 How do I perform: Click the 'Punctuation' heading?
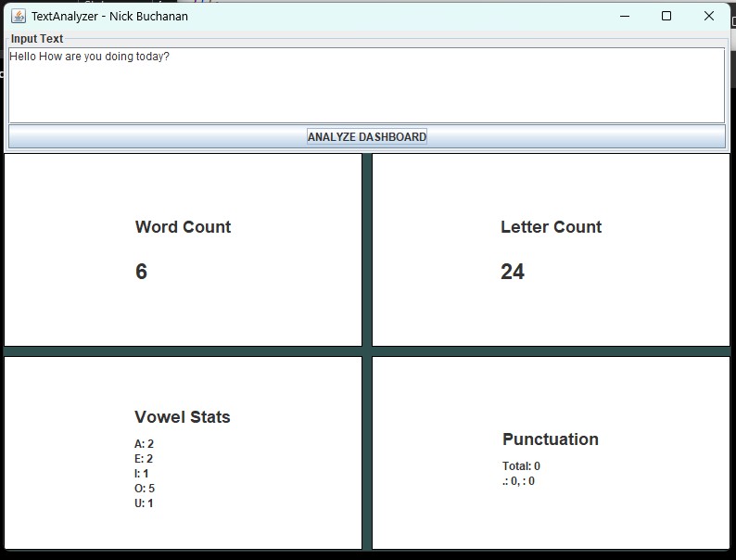[x=551, y=439]
